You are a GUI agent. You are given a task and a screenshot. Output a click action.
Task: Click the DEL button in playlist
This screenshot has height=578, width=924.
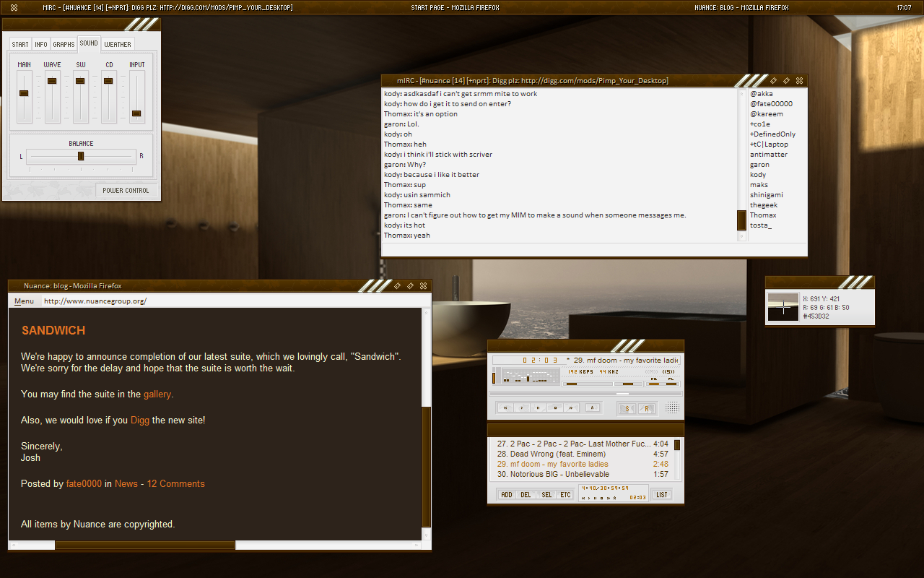pyautogui.click(x=526, y=495)
